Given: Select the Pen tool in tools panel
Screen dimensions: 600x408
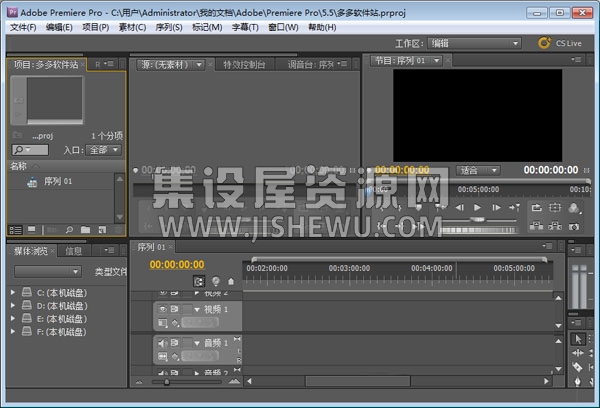Looking at the screenshot, I should [578, 381].
